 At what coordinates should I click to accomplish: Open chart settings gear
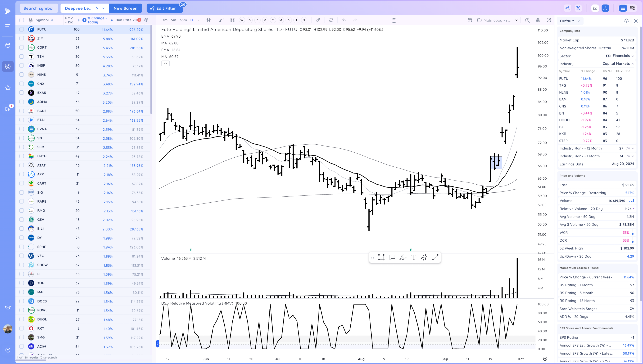[538, 20]
